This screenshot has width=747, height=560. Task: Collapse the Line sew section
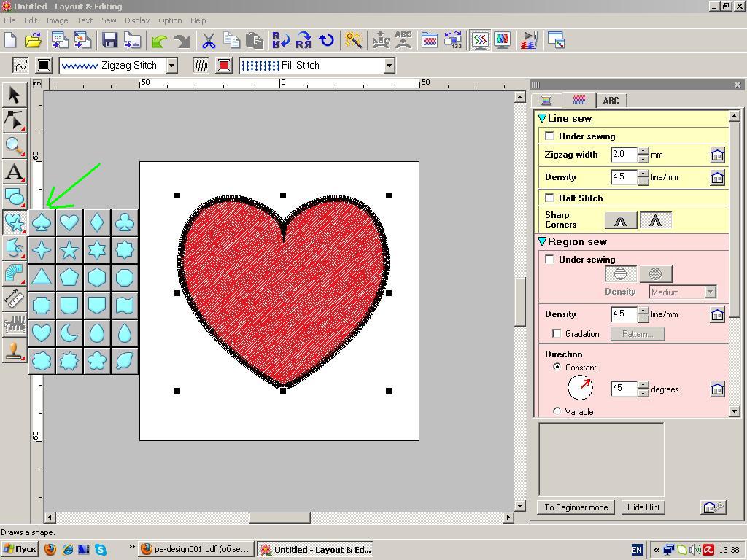(x=542, y=118)
